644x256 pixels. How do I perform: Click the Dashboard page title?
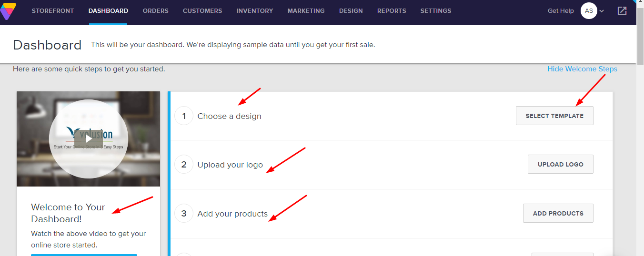[47, 45]
